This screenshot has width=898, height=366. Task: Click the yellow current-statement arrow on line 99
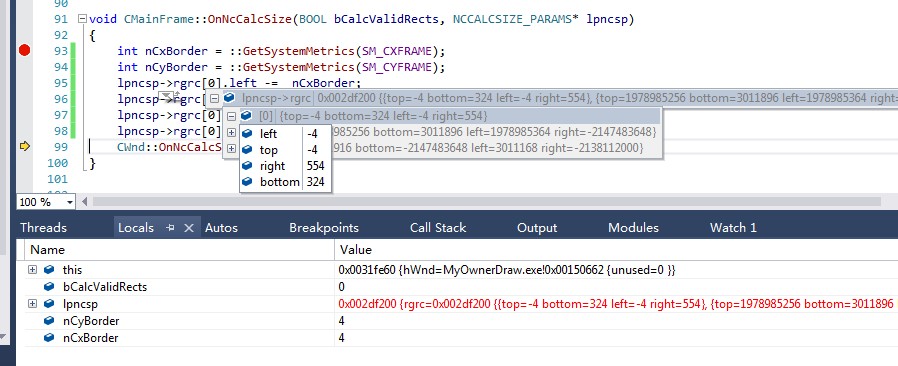24,146
